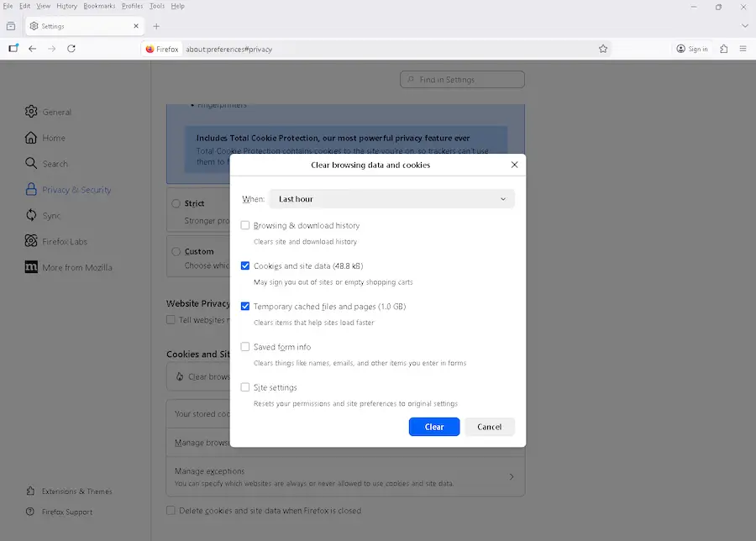Expand Manage exceptions with the right chevron

[x=512, y=476]
